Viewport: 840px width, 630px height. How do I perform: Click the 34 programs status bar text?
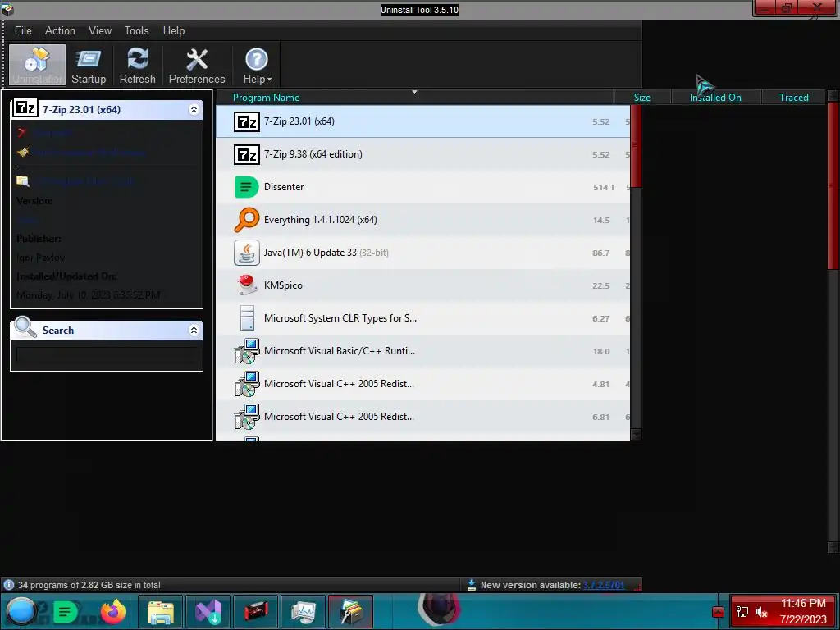[x=89, y=585]
